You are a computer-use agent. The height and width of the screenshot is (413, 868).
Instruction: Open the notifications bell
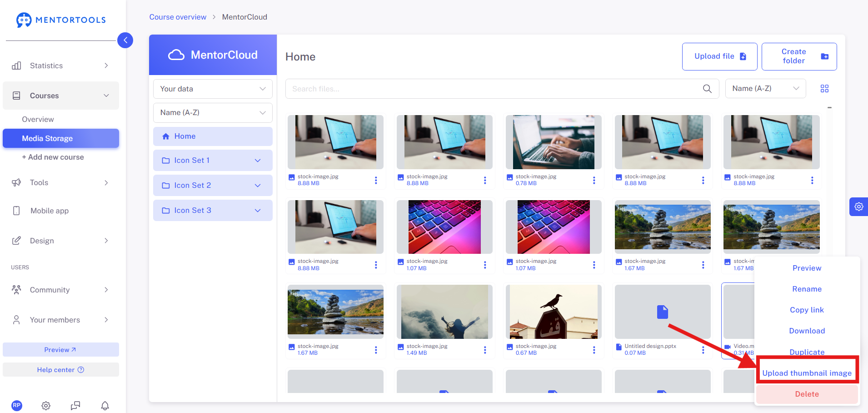(105, 405)
